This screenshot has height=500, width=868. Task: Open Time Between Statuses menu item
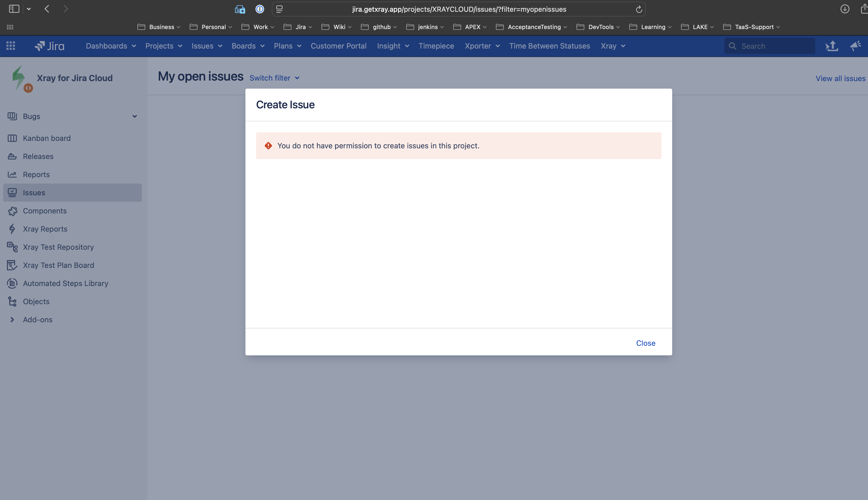(x=550, y=46)
